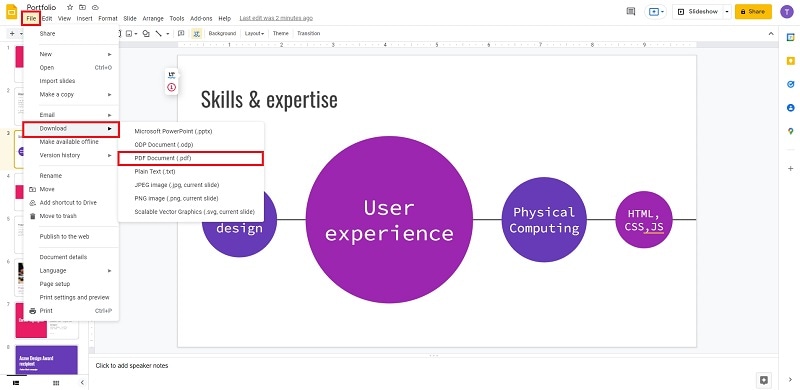Click the yellow Share button
800x390 pixels.
[x=753, y=11]
